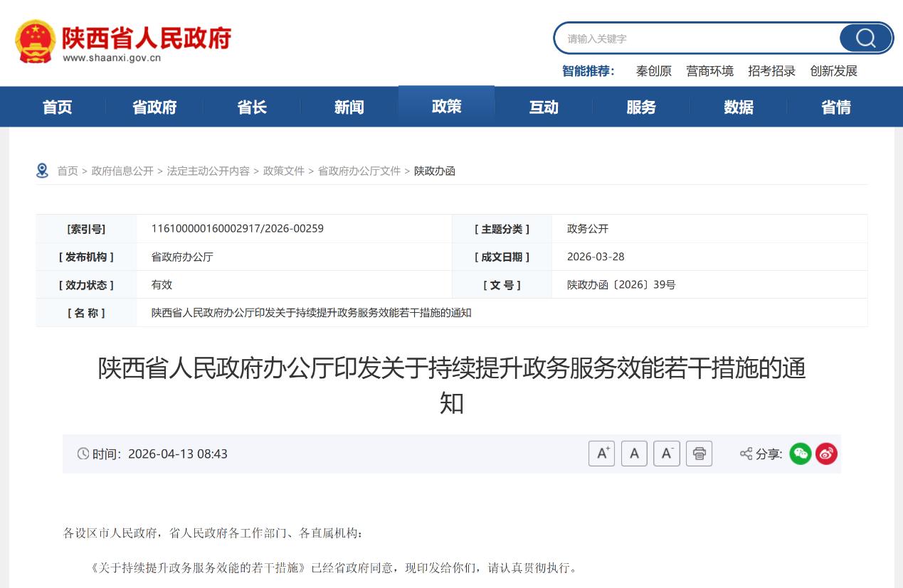Image resolution: width=903 pixels, height=588 pixels.
Task: Go to 首页 in the breadcrumb
Action: [68, 171]
